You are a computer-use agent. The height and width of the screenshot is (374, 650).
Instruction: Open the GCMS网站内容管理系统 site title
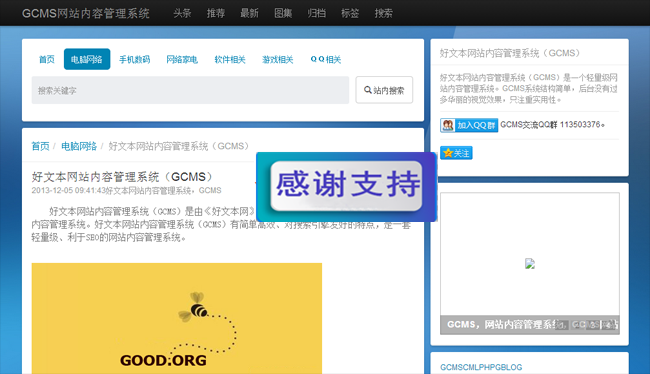[86, 13]
